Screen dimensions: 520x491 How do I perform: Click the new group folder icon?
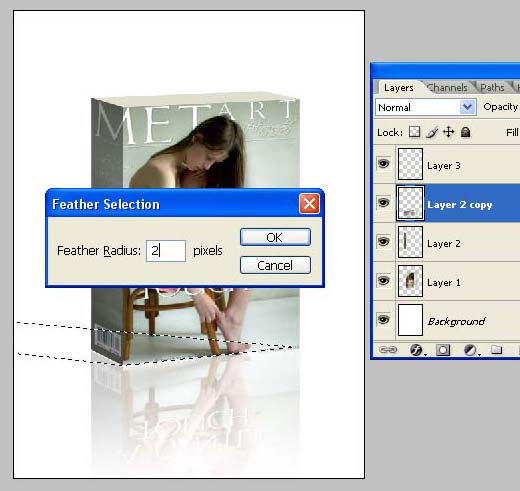point(497,349)
